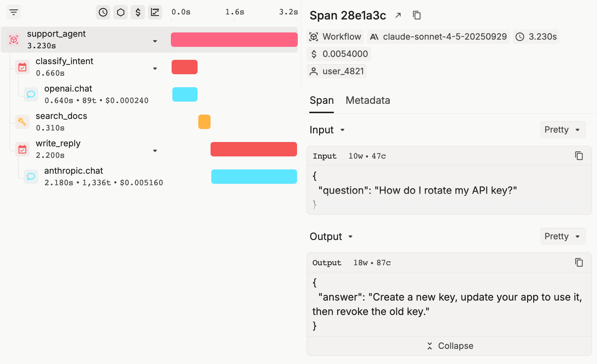Viewport: 597px width, 364px height.
Task: Select the anthropic.chat cyan timeline bar
Action: coord(254,177)
